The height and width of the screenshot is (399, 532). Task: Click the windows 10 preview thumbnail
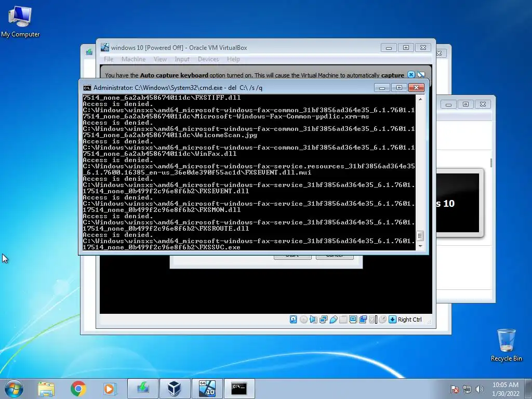click(459, 203)
